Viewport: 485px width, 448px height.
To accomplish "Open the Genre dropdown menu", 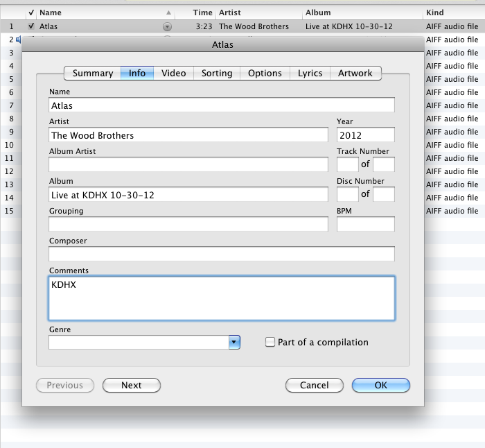I will (234, 342).
